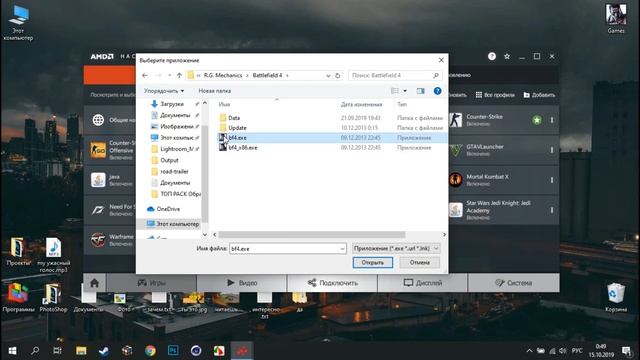Expand Упорядочить menu
The height and width of the screenshot is (360, 640).
coord(164,91)
